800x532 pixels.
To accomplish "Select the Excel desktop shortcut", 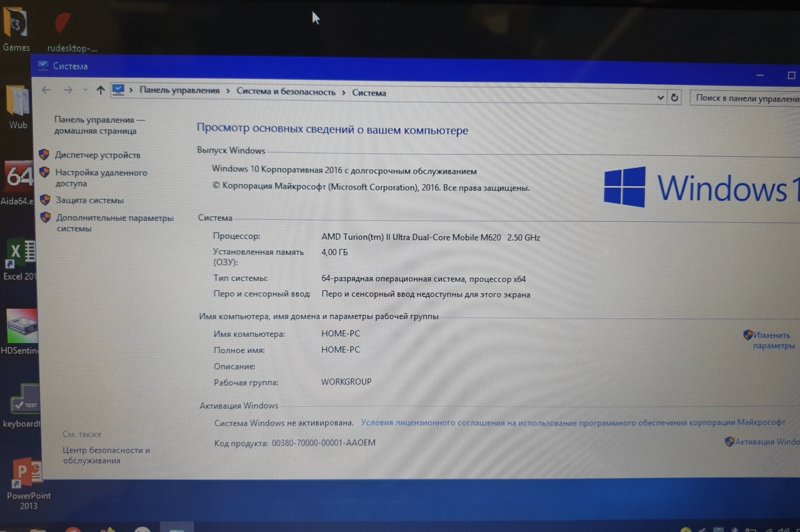I will click(x=20, y=260).
